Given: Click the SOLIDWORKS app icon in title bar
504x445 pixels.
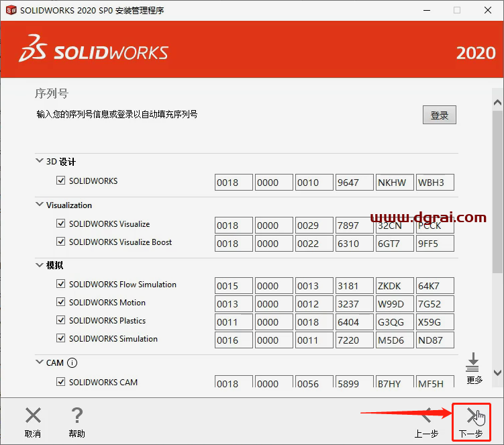Looking at the screenshot, I should pyautogui.click(x=11, y=10).
